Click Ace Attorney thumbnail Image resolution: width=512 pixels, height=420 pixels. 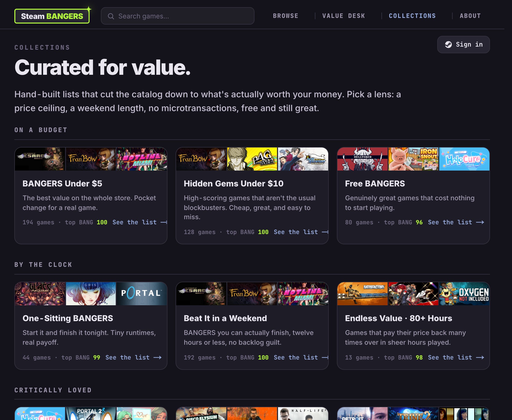[x=303, y=159]
